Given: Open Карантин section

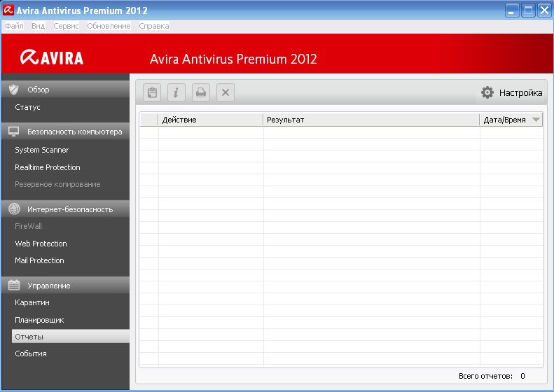Looking at the screenshot, I should click(x=32, y=302).
